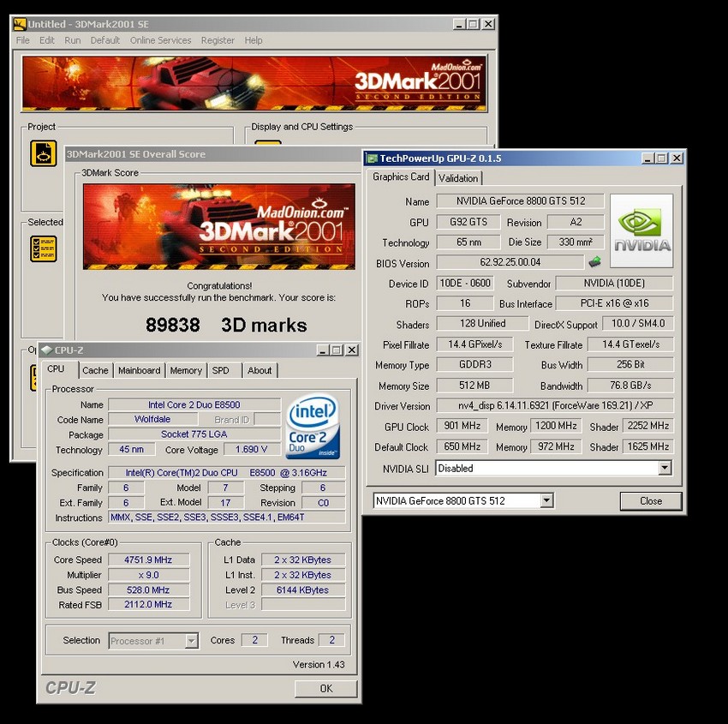Click the Bandwidth 76.8 GB/s field

coord(630,385)
